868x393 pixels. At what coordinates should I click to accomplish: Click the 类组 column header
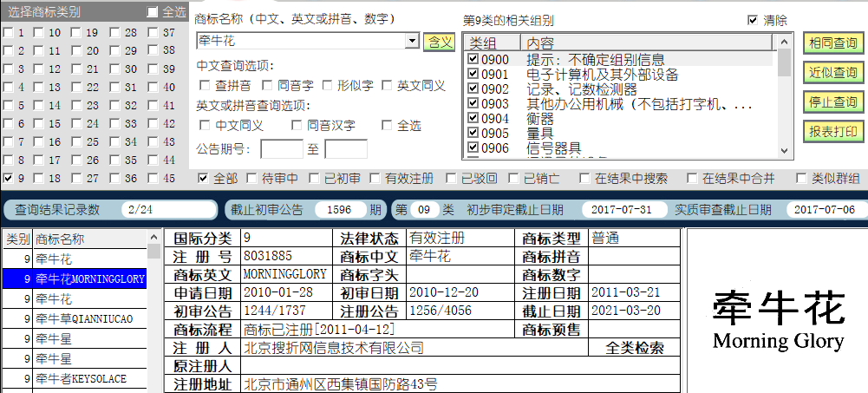click(493, 43)
